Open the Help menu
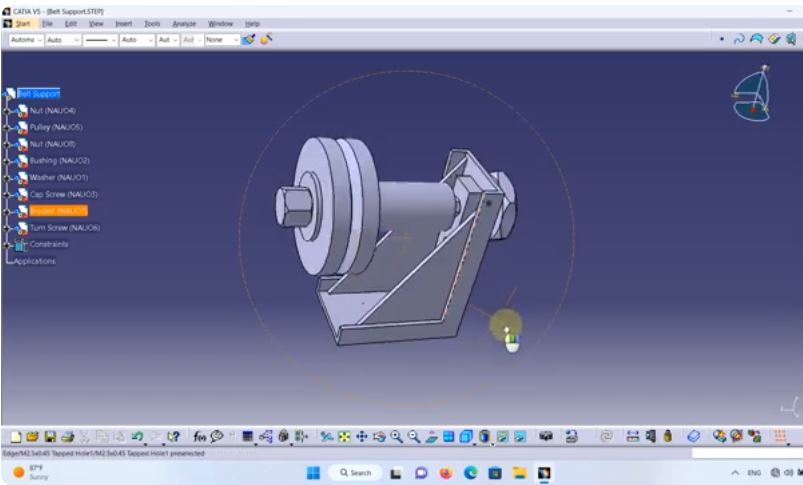Image resolution: width=803 pixels, height=485 pixels. pyautogui.click(x=252, y=24)
